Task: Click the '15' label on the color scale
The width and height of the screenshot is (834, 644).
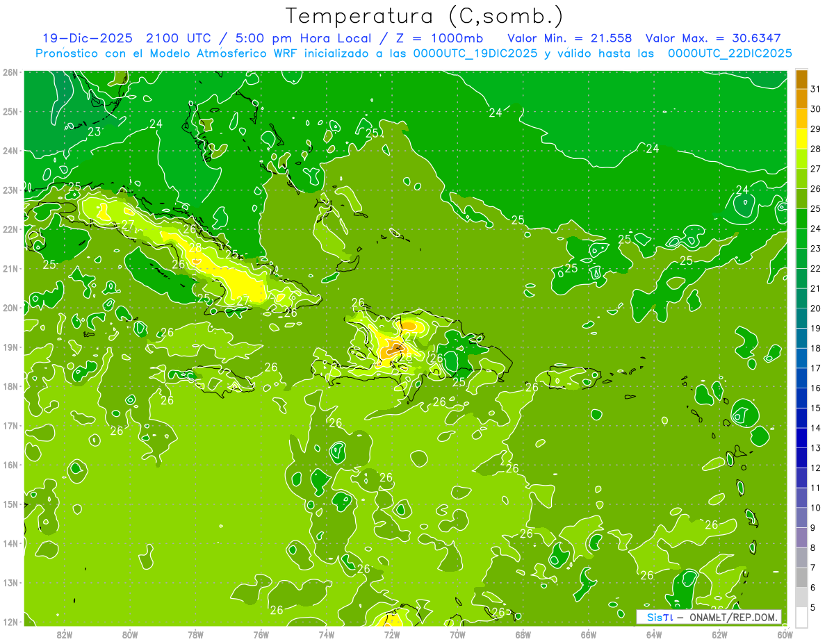Action: tap(816, 408)
